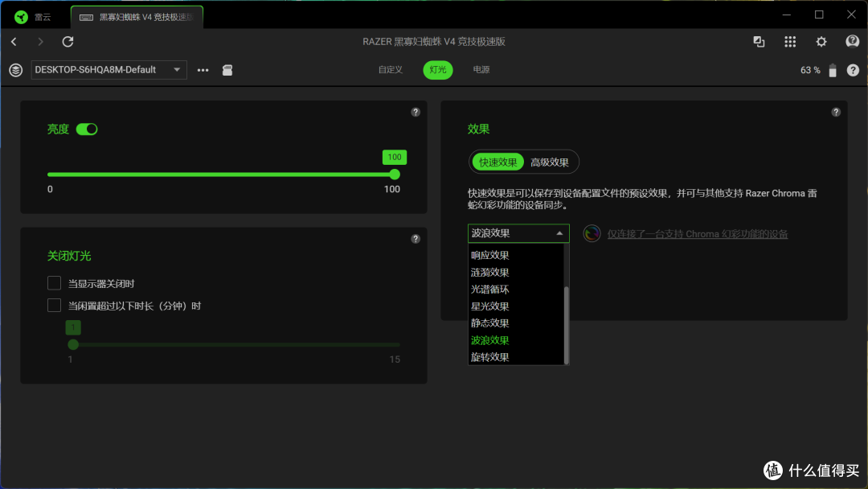Open the Razer Synapse home tab
The image size is (868, 489).
(32, 17)
